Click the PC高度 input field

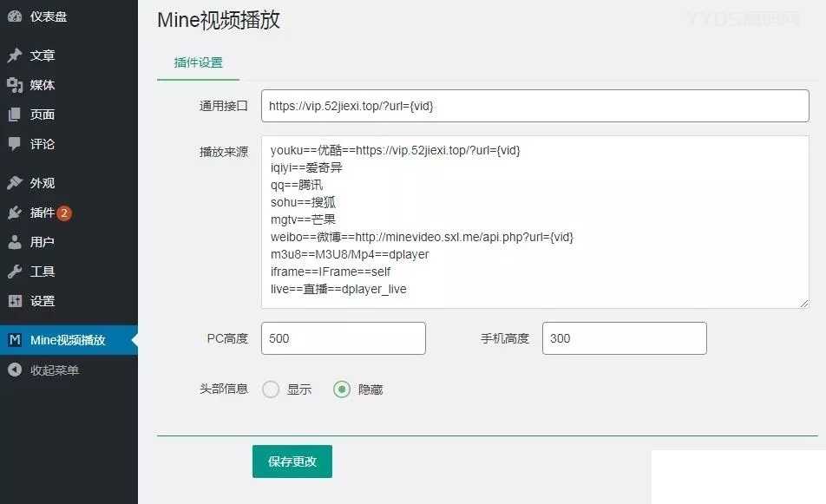click(343, 338)
